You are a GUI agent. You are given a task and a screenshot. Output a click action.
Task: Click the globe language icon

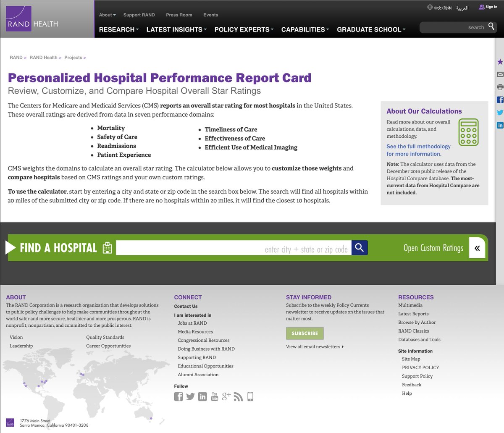[x=430, y=7]
